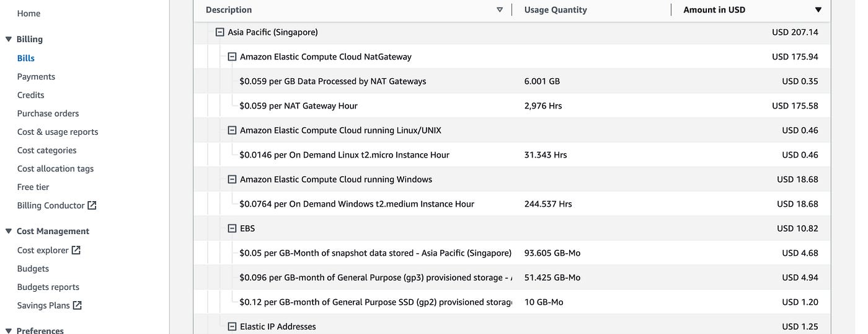
Task: Collapse the Cost Management sidebar section
Action: pos(8,231)
